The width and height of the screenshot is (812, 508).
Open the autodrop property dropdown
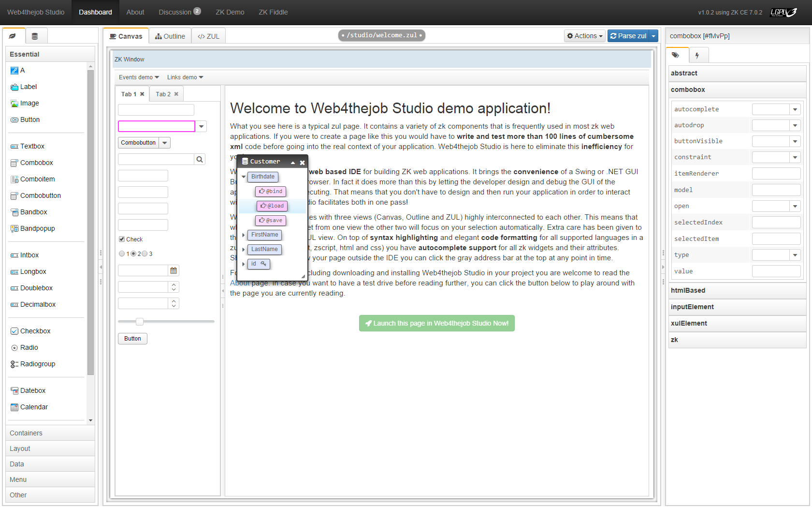pyautogui.click(x=795, y=126)
